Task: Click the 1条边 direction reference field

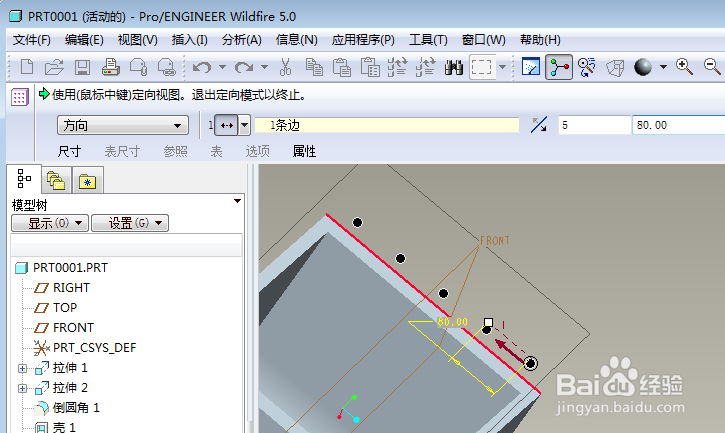Action: (387, 125)
